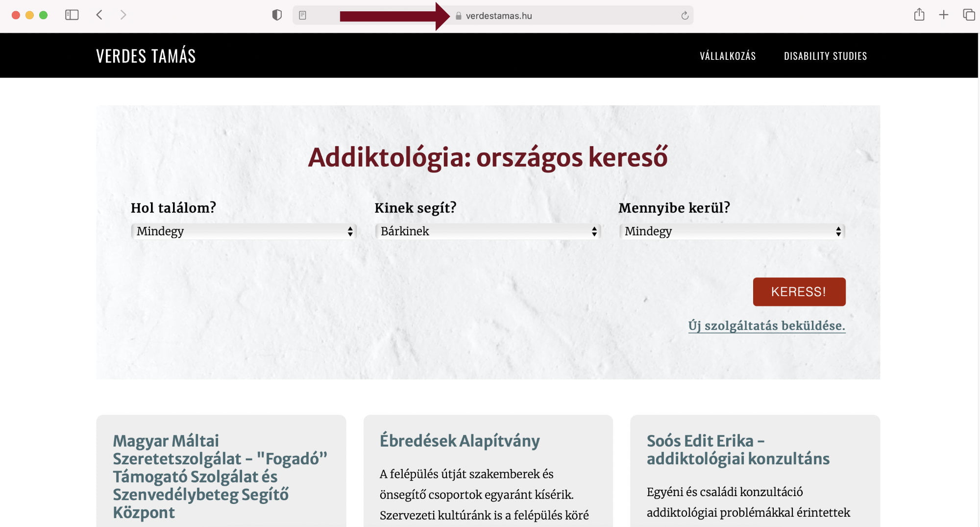980x527 pixels.
Task: Open the DISABILITY STUDIES menu item
Action: pyautogui.click(x=825, y=56)
